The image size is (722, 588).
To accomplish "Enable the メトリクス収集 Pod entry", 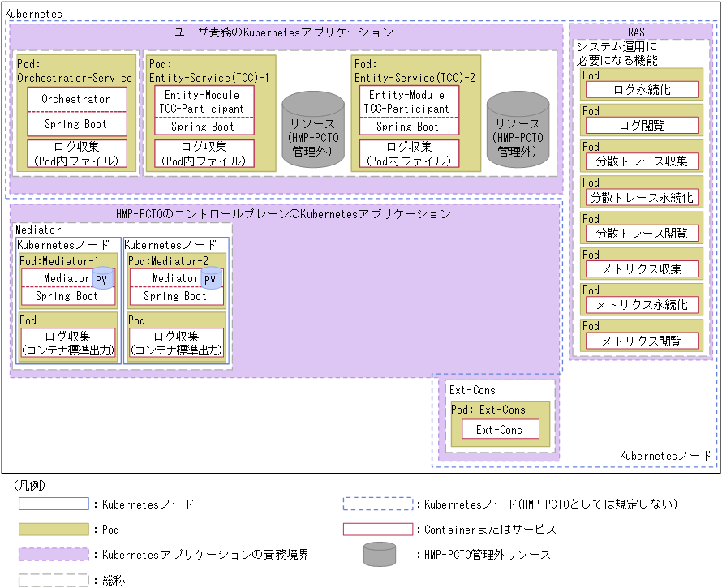I will click(x=643, y=268).
